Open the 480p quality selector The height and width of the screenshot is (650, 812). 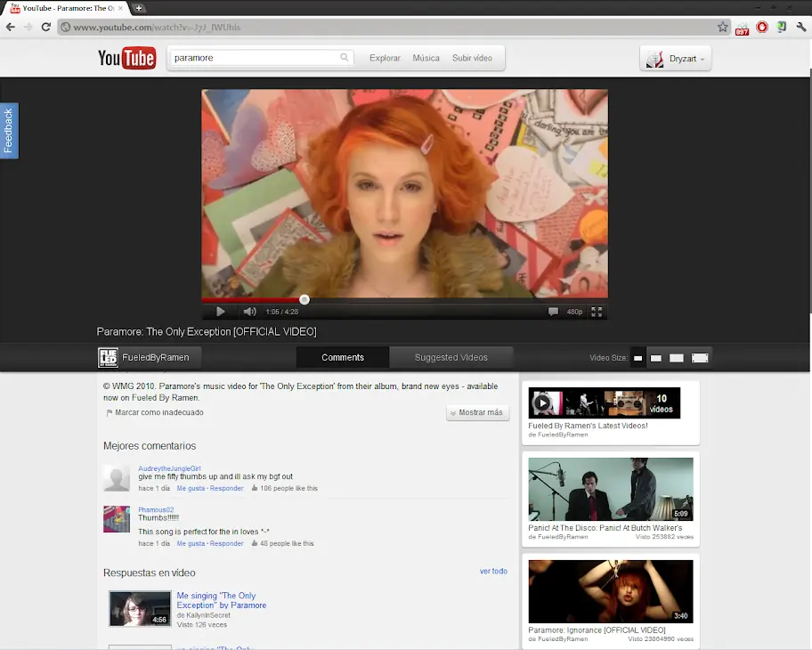click(x=574, y=312)
